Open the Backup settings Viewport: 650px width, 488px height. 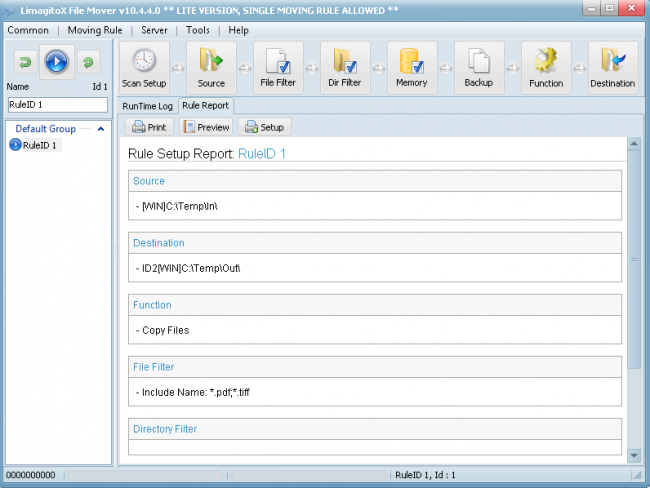coord(479,67)
